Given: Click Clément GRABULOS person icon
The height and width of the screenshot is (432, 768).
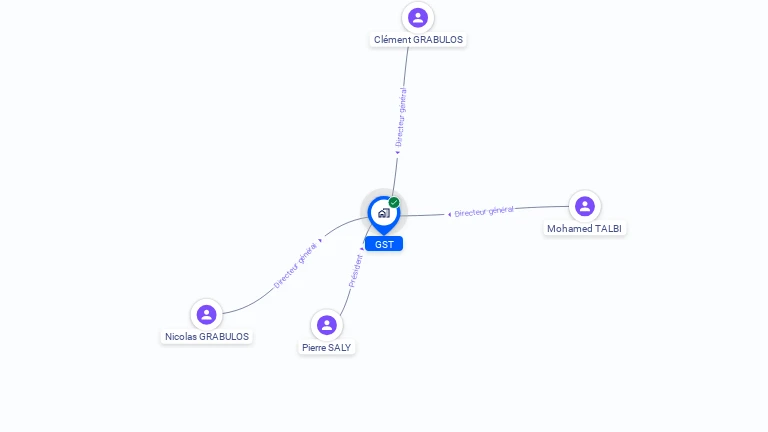Looking at the screenshot, I should [x=418, y=18].
